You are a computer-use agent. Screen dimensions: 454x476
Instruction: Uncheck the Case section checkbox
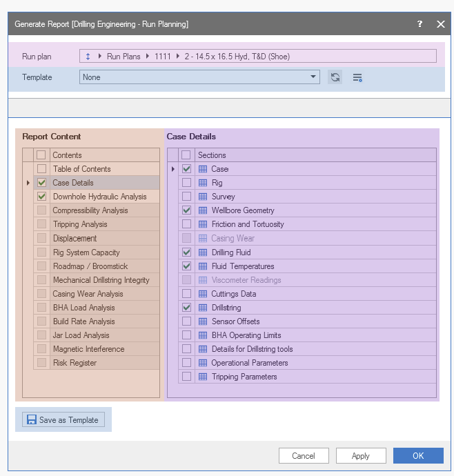pyautogui.click(x=186, y=169)
